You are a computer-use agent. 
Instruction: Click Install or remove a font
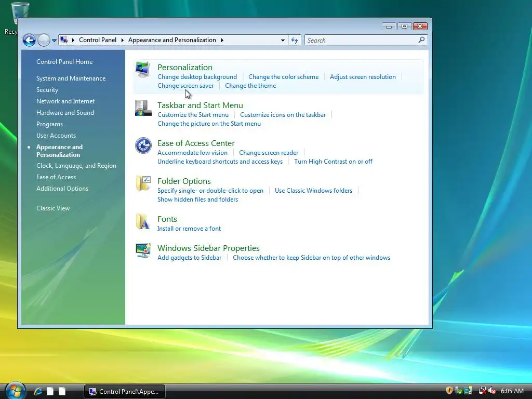(x=189, y=229)
